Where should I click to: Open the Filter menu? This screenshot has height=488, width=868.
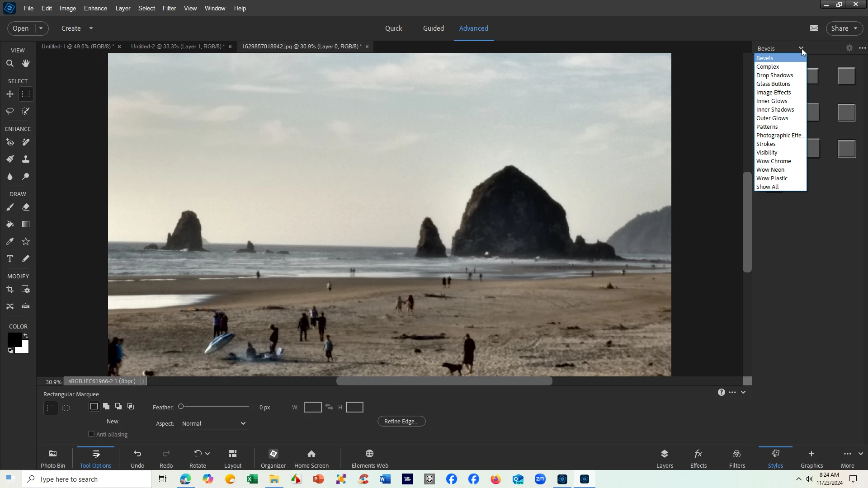[x=169, y=8]
